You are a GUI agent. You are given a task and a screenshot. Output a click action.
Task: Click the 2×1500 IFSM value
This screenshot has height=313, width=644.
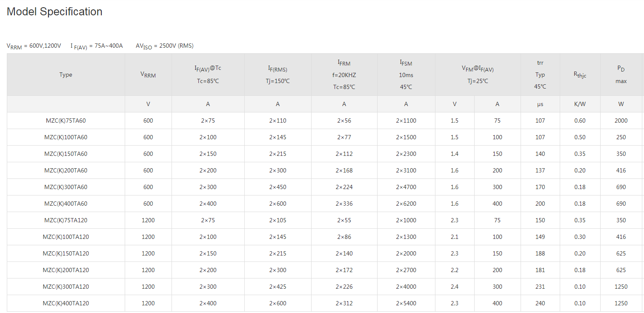pyautogui.click(x=406, y=137)
